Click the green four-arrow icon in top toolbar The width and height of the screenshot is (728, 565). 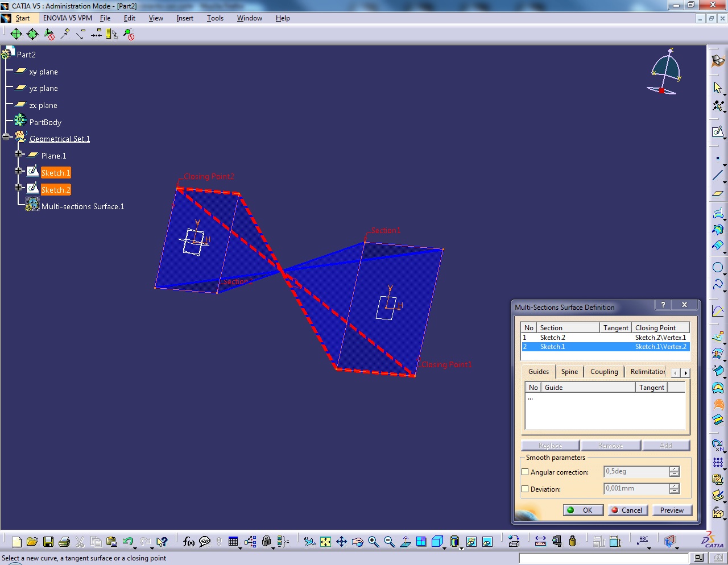(16, 34)
